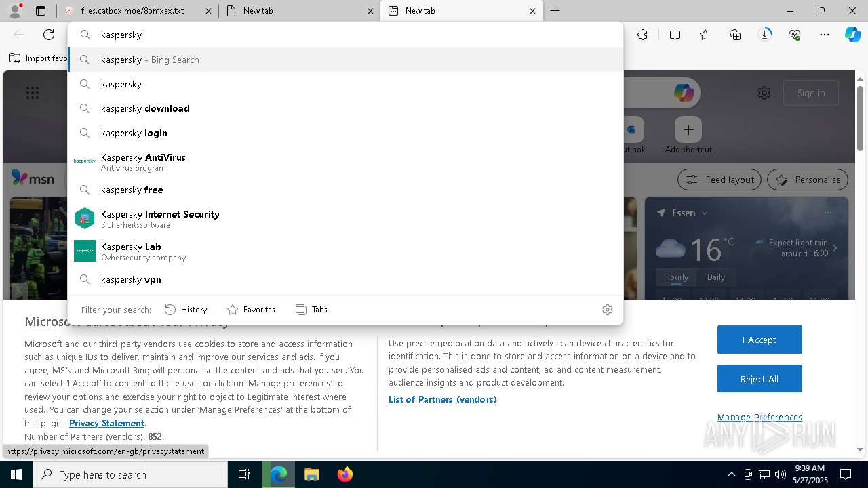
Task: Open the apps grid launcher icon
Action: (33, 93)
